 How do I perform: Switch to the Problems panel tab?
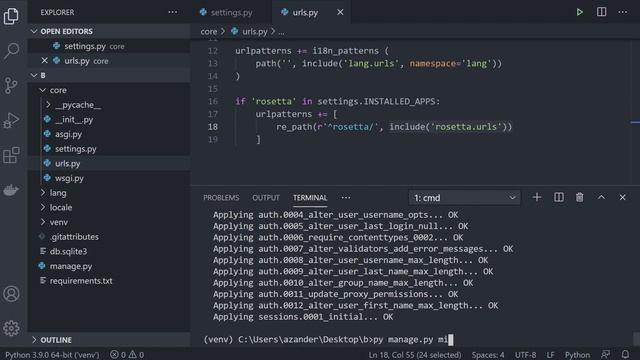[x=221, y=198]
